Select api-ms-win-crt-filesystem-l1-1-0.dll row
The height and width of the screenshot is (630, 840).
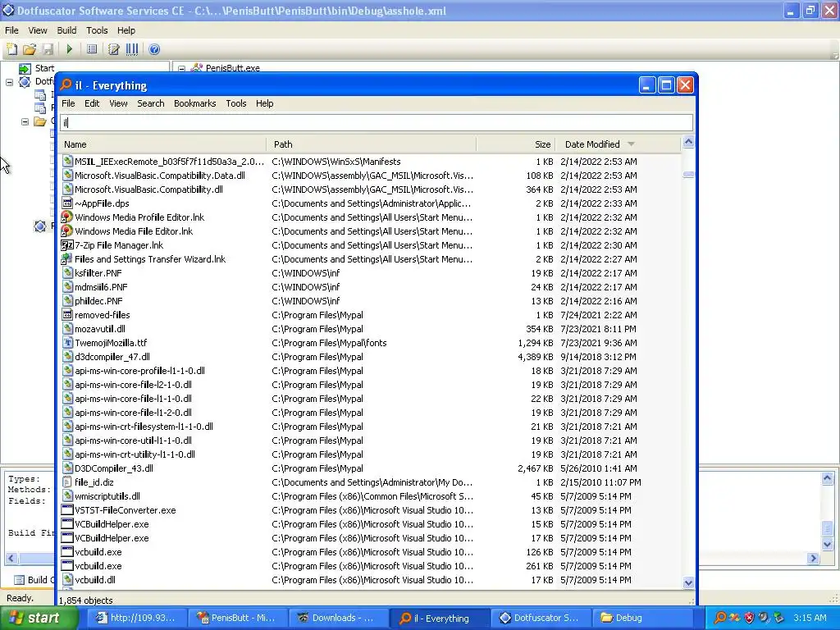370,427
